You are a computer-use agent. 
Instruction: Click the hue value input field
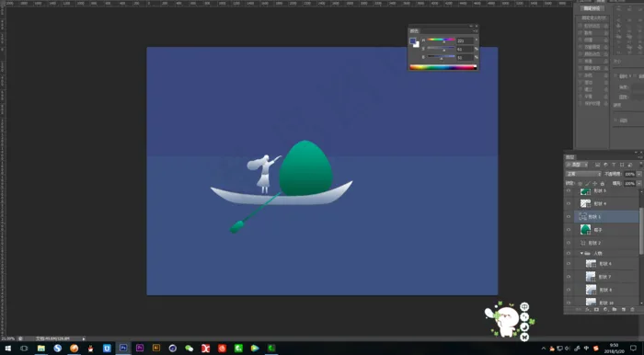tap(465, 40)
